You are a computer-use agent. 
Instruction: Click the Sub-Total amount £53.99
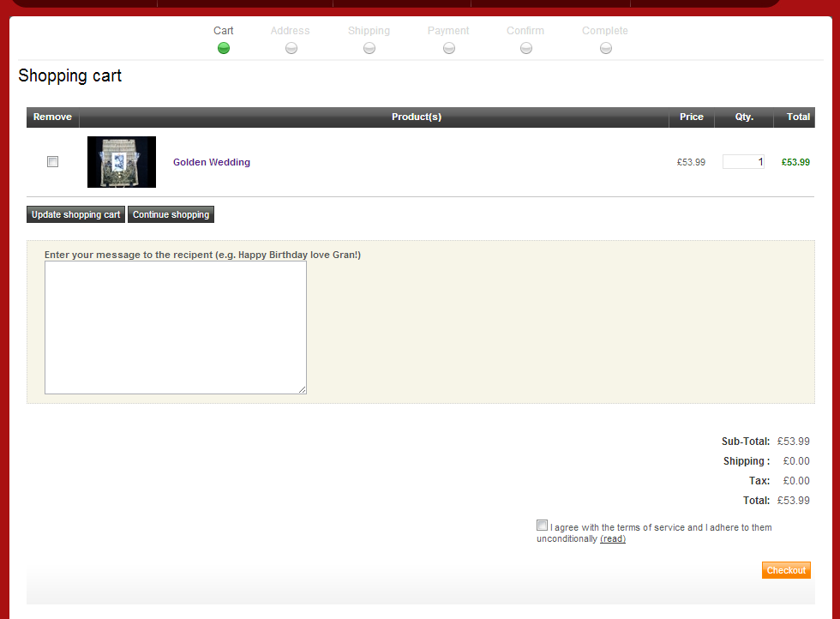(x=794, y=441)
